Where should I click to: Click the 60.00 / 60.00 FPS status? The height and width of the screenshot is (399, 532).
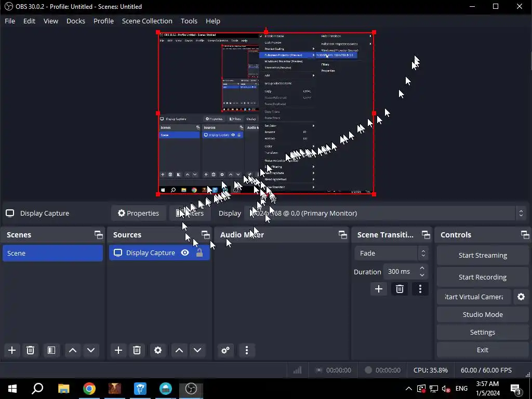point(486,370)
